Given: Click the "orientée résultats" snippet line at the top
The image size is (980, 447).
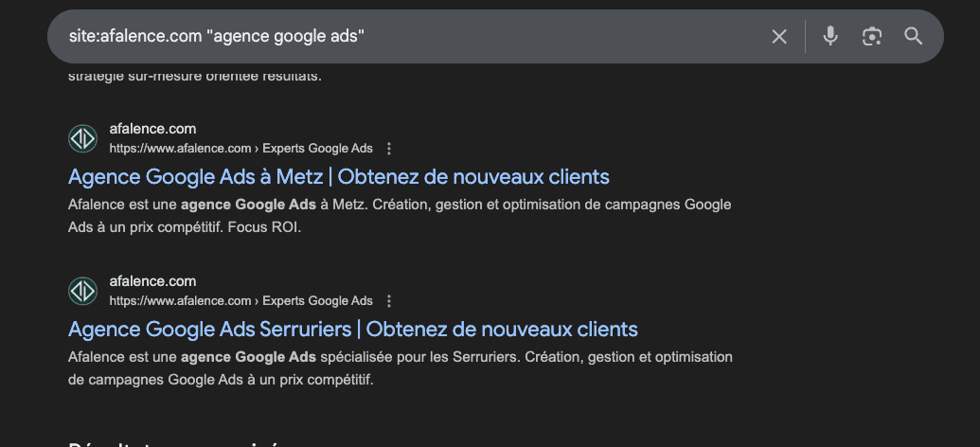Looking at the screenshot, I should pyautogui.click(x=194, y=76).
